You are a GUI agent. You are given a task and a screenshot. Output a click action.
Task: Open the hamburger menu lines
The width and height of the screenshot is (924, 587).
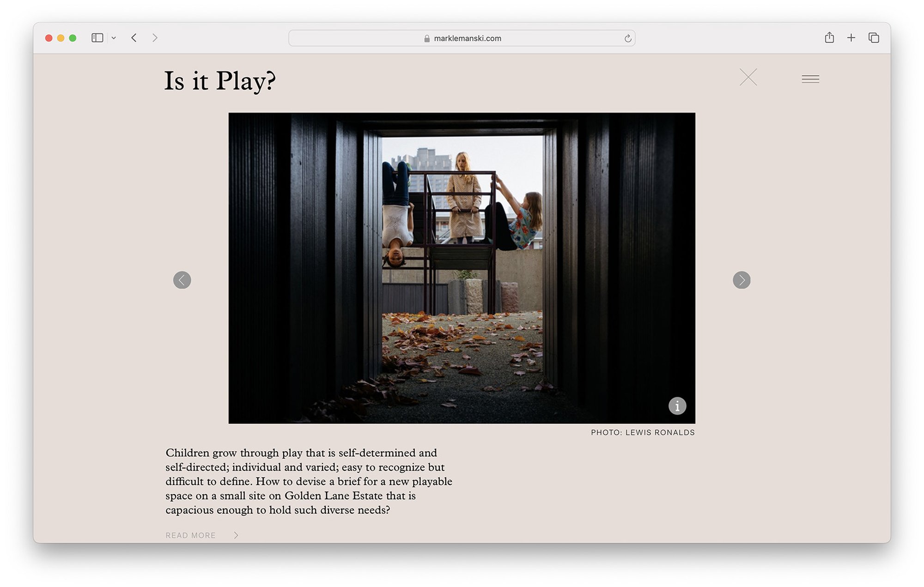click(810, 79)
